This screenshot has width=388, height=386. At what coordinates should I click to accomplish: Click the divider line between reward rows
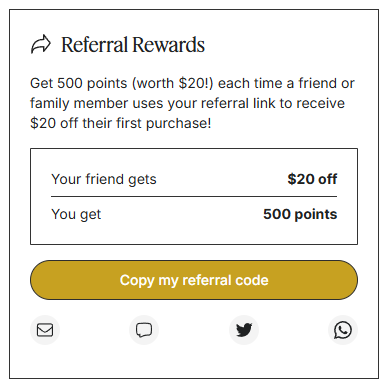pyautogui.click(x=194, y=197)
